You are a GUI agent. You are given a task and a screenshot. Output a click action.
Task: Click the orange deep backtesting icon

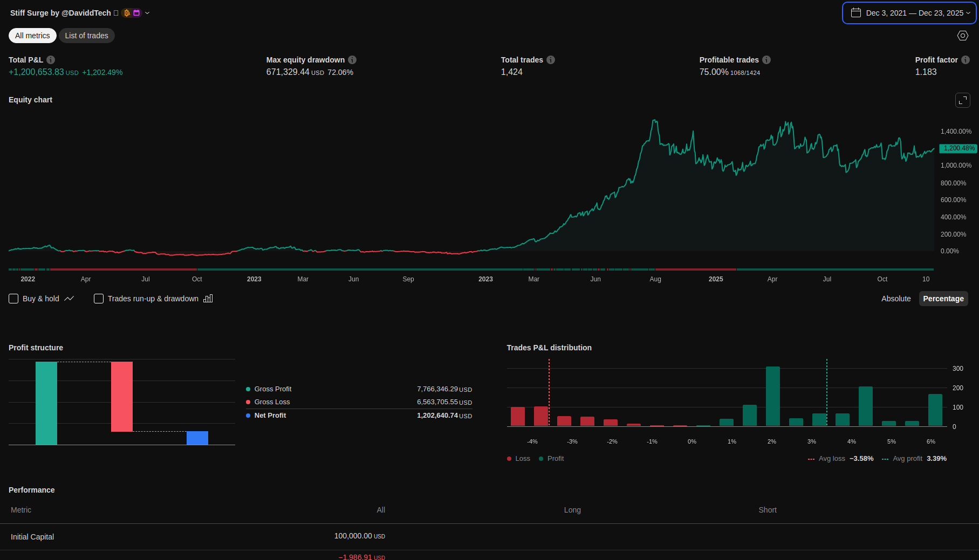tap(127, 13)
